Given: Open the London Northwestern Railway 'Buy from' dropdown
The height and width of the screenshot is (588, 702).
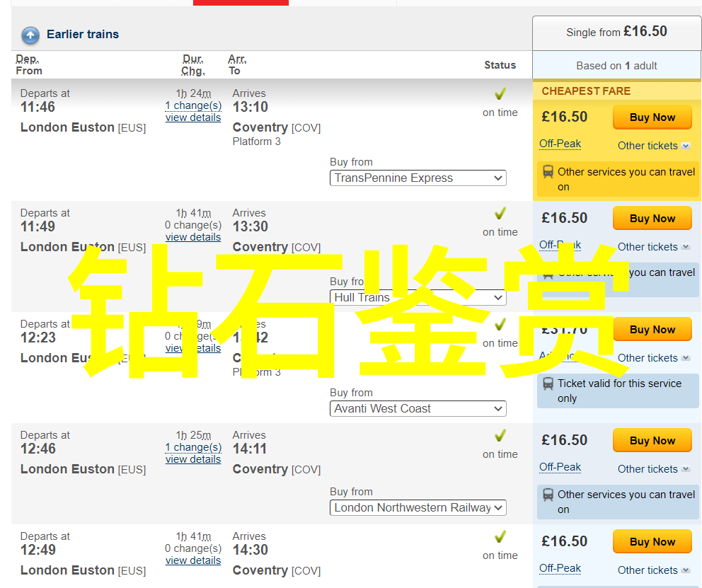Looking at the screenshot, I should 418,508.
